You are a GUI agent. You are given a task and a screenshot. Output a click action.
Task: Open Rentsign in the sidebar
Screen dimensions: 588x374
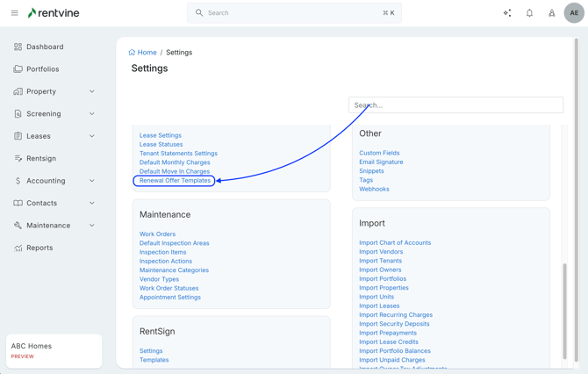[41, 159]
